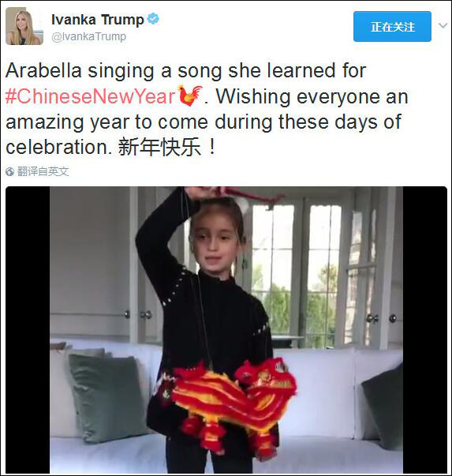Click the black left border of the video
452x476 pixels.
click(28, 330)
